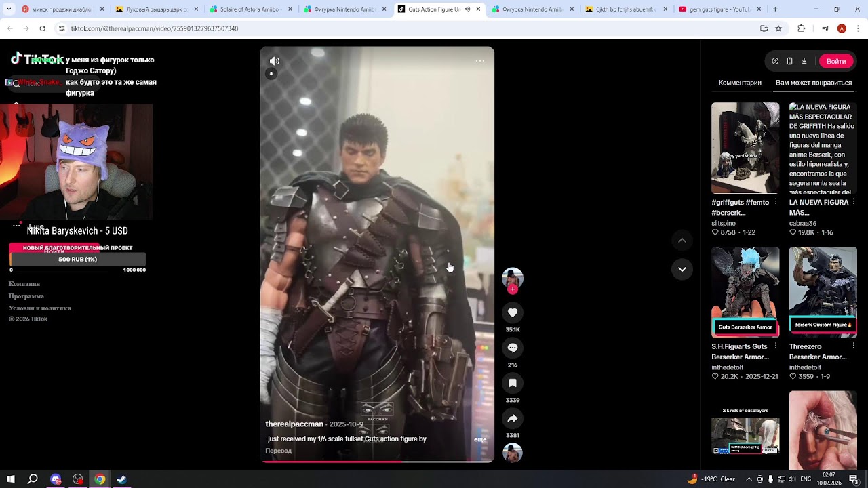Open options for the Threezero Berserker Armor card
868x488 pixels.
tap(854, 346)
